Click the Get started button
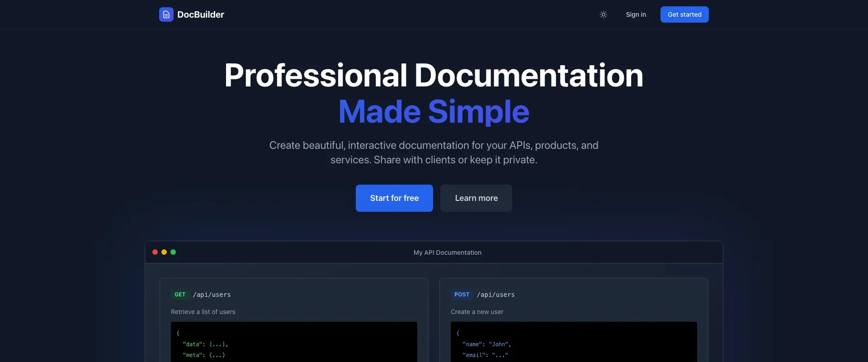868x362 pixels. point(684,14)
